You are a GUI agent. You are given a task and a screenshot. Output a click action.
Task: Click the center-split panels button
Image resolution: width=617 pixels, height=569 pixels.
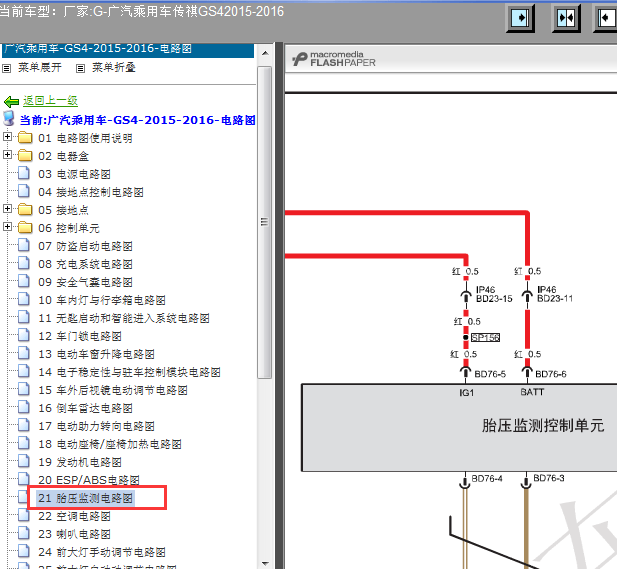click(x=567, y=18)
